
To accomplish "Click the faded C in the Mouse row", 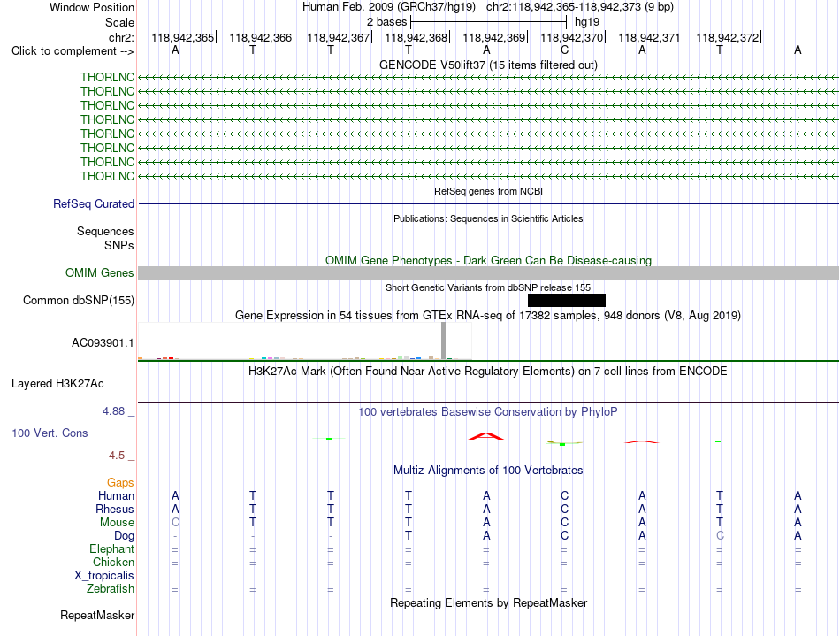I will tap(175, 523).
